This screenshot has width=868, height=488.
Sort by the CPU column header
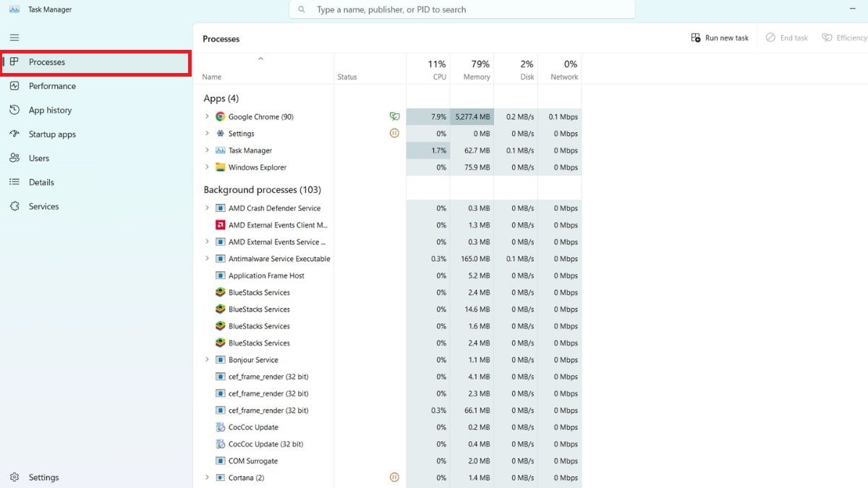(428, 69)
